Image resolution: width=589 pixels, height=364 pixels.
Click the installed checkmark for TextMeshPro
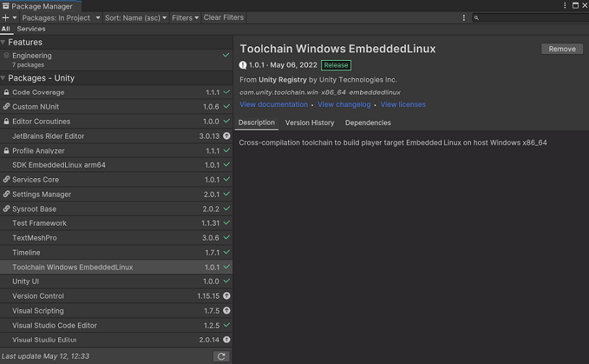coord(227,237)
